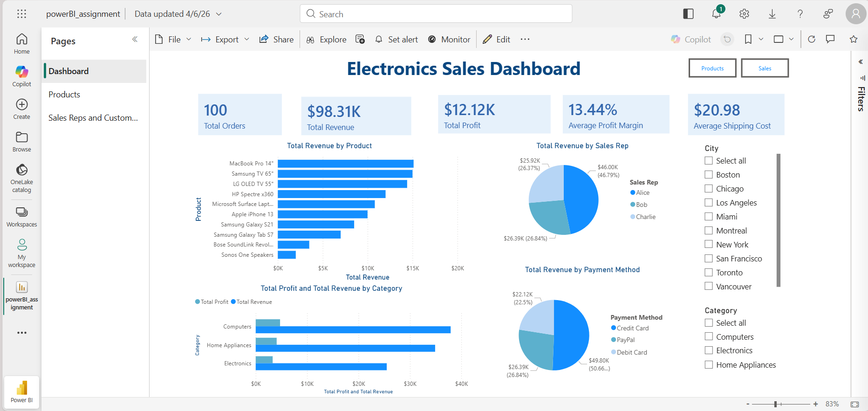The width and height of the screenshot is (868, 411).
Task: Adjust the zoom slider handle
Action: [776, 404]
